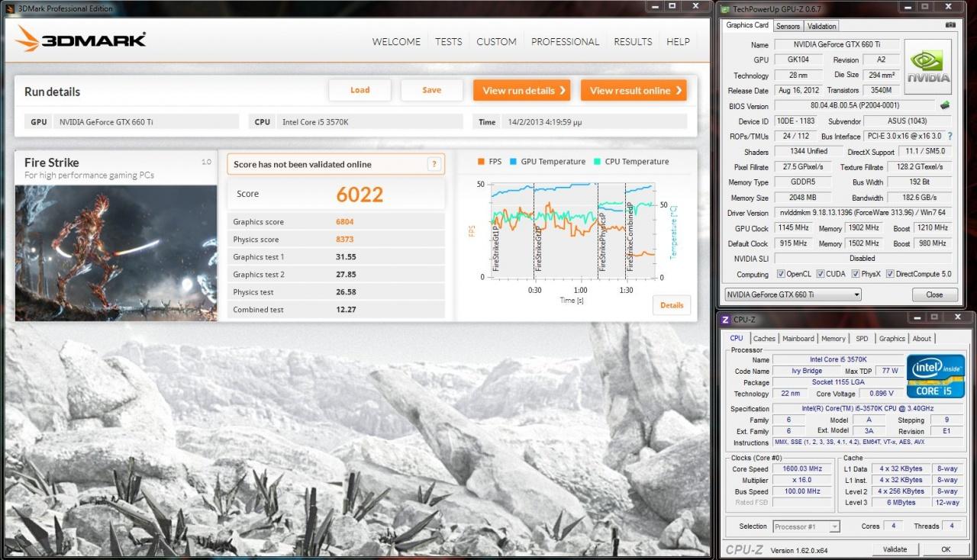This screenshot has width=977, height=560.
Task: Open the Mainboard tab in CPU-Z
Action: coord(798,339)
